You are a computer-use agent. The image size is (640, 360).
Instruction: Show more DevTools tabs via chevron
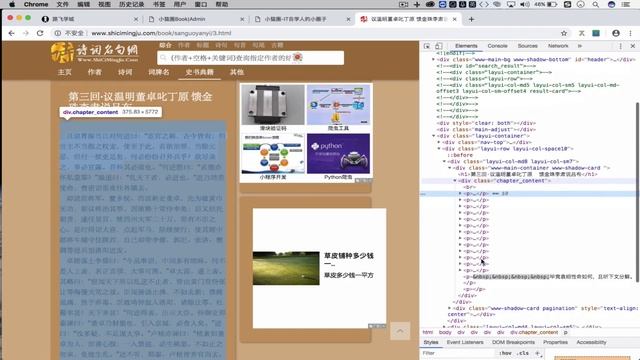tap(580, 46)
